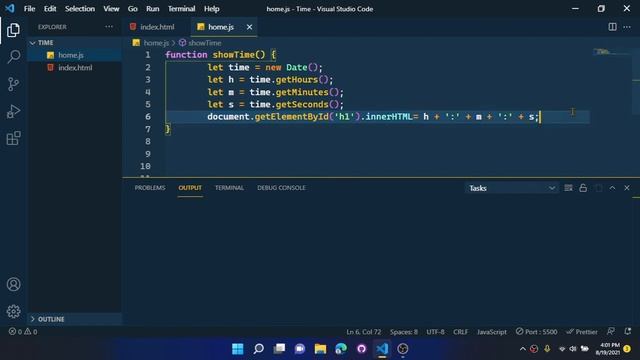The width and height of the screenshot is (640, 360).
Task: Open the Selection menu
Action: [x=80, y=9]
